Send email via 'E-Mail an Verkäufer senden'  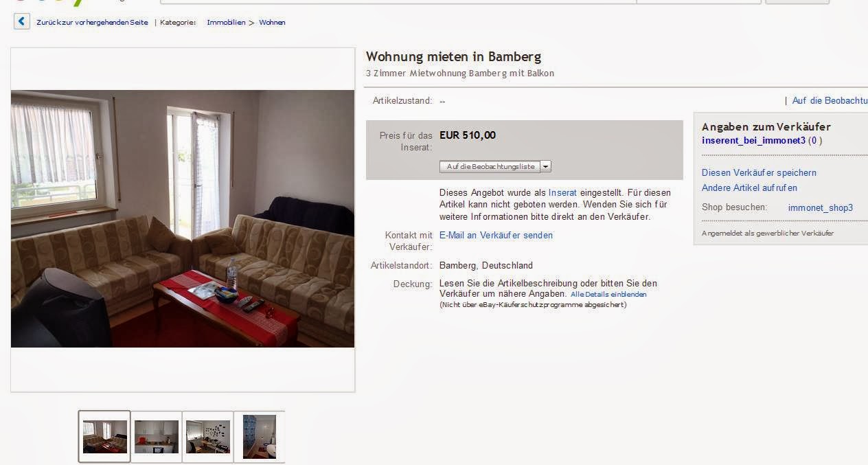496,235
